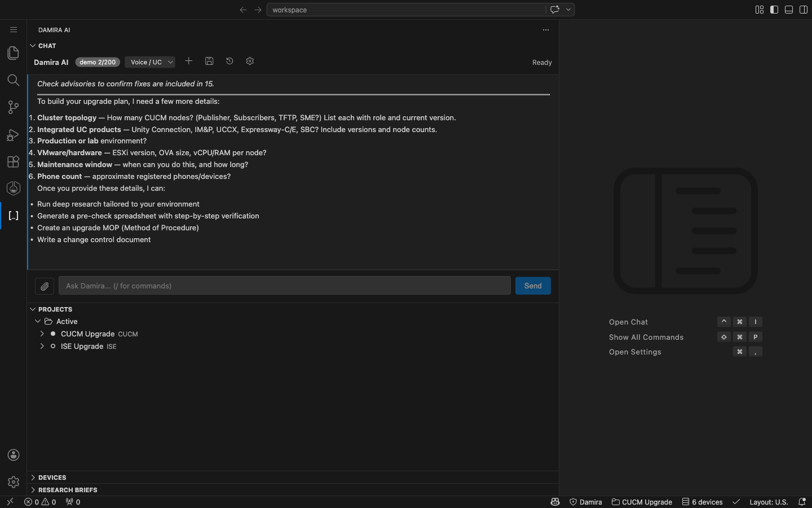Start a new chat with plus icon

189,61
